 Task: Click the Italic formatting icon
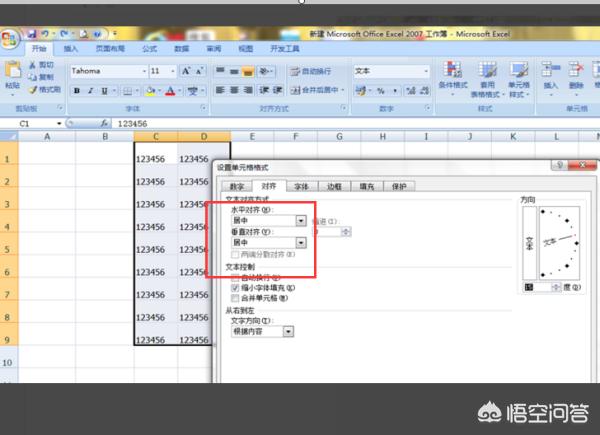coord(90,90)
